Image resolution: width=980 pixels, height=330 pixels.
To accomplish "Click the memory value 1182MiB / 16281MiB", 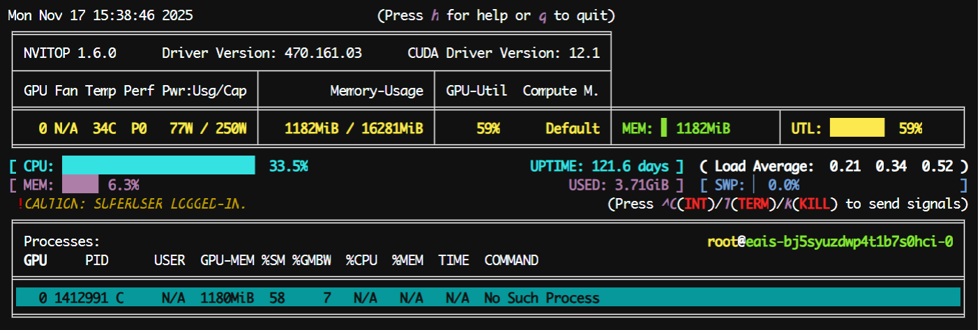I will tap(354, 128).
